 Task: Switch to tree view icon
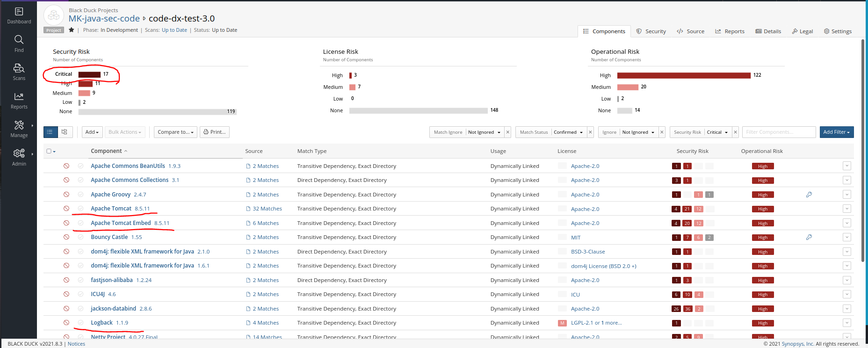65,132
